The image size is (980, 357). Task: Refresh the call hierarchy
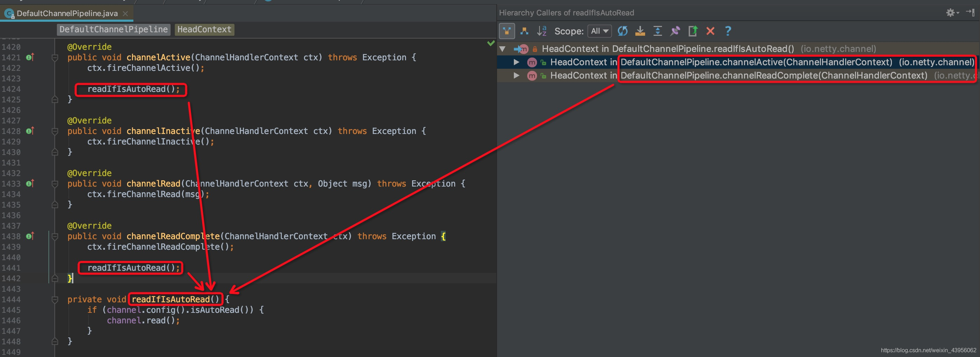pyautogui.click(x=622, y=31)
